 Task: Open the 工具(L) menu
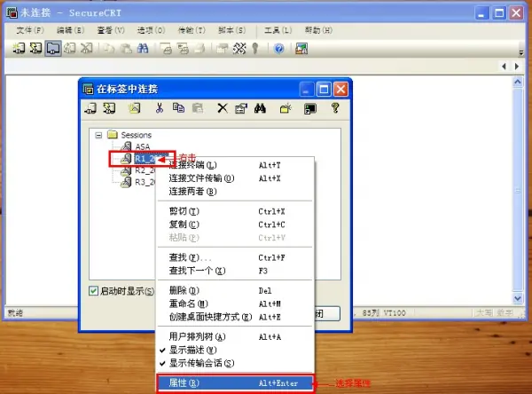[278, 30]
